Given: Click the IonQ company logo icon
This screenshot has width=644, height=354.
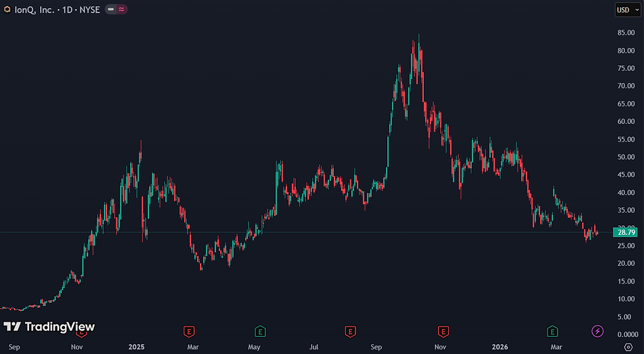Looking at the screenshot, I should [x=7, y=9].
